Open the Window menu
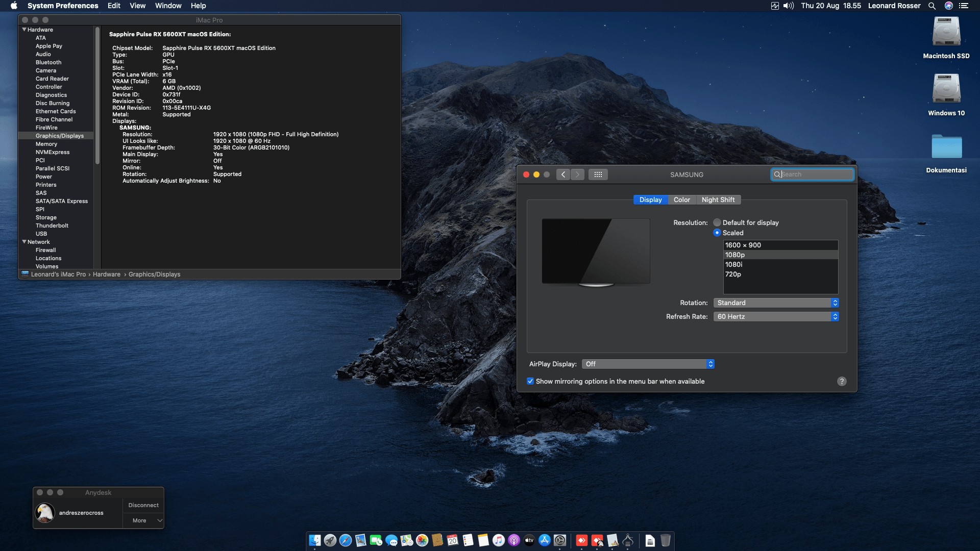Viewport: 980px width, 551px height. [168, 6]
